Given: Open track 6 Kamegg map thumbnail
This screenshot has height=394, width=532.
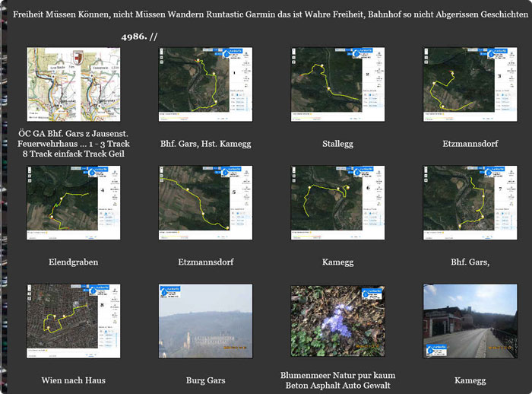Looking at the screenshot, I should click(337, 203).
